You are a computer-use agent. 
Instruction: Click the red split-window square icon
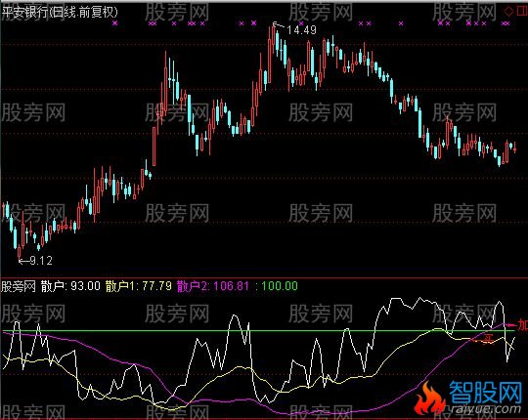pyautogui.click(x=522, y=12)
